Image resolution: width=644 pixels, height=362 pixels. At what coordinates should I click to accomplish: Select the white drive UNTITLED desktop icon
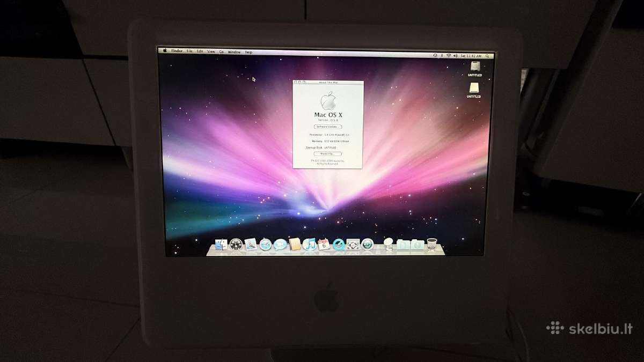click(x=474, y=88)
